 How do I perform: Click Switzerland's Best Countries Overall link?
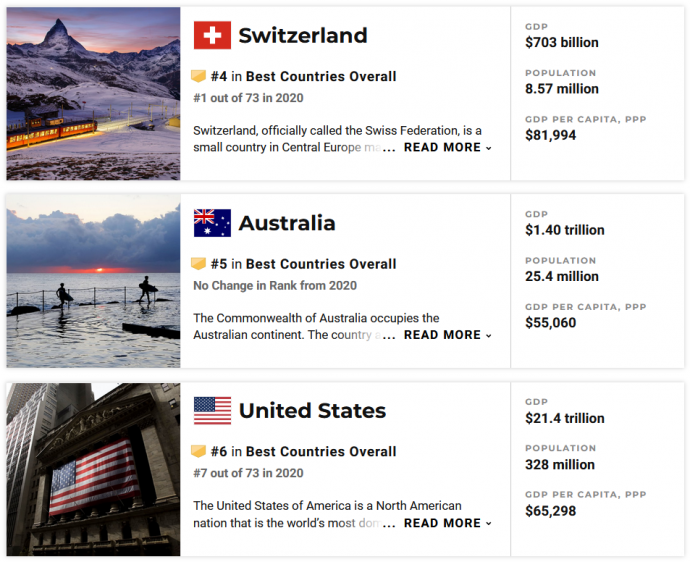coord(321,76)
